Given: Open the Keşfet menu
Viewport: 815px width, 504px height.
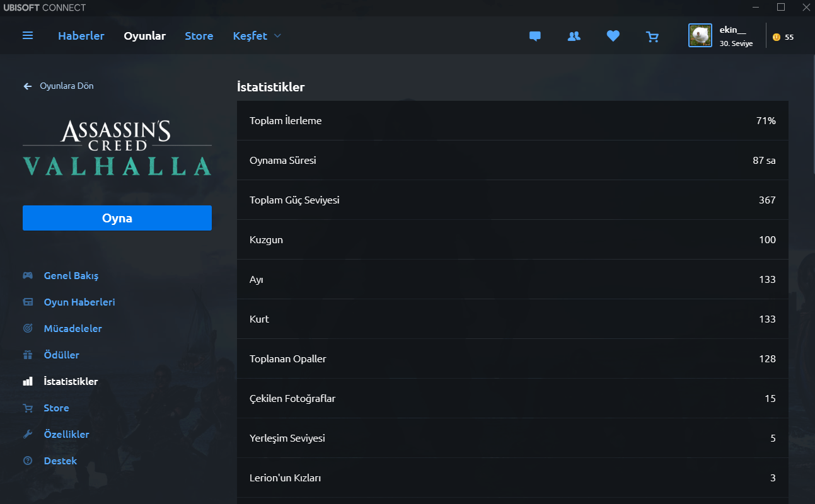Looking at the screenshot, I should pos(250,36).
